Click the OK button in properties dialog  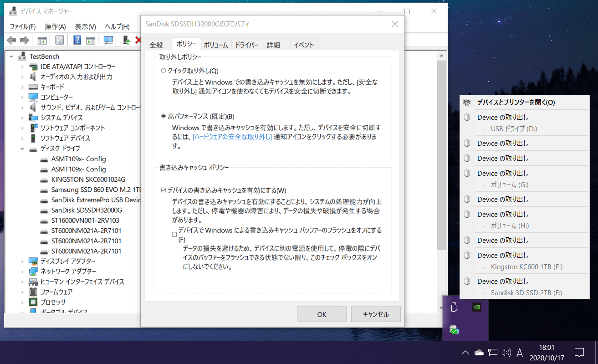point(322,314)
